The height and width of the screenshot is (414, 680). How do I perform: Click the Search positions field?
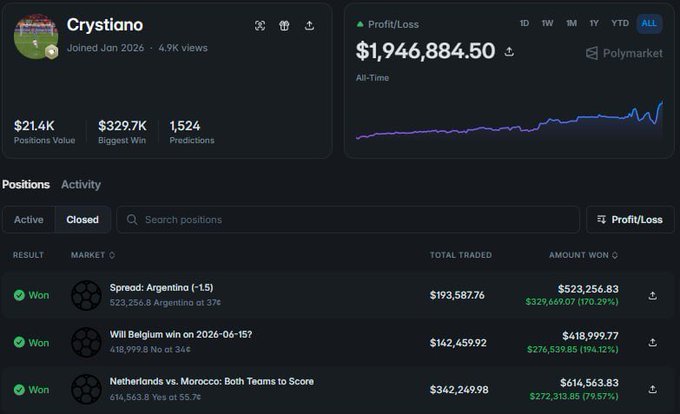348,220
